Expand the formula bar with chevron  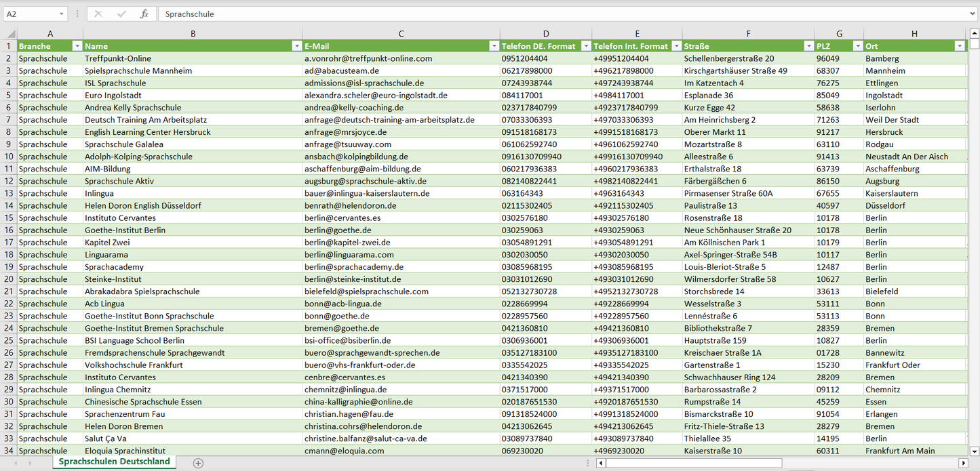[973, 14]
